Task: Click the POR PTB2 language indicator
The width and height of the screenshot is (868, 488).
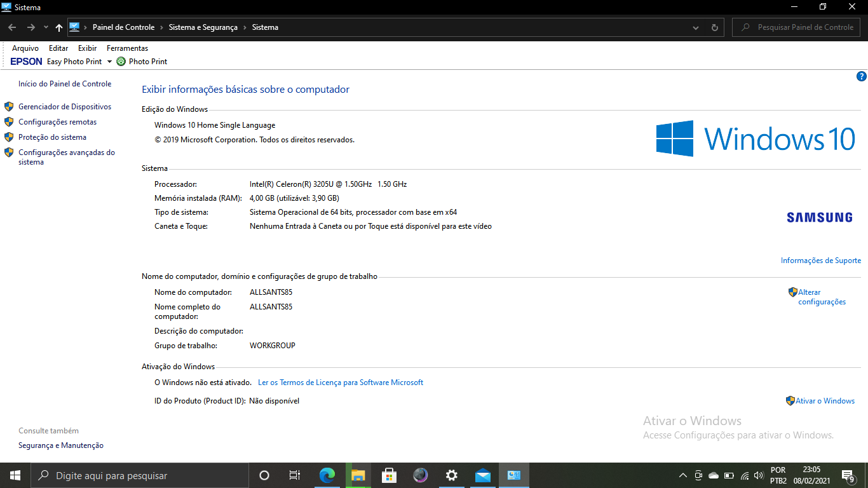Action: coord(778,475)
